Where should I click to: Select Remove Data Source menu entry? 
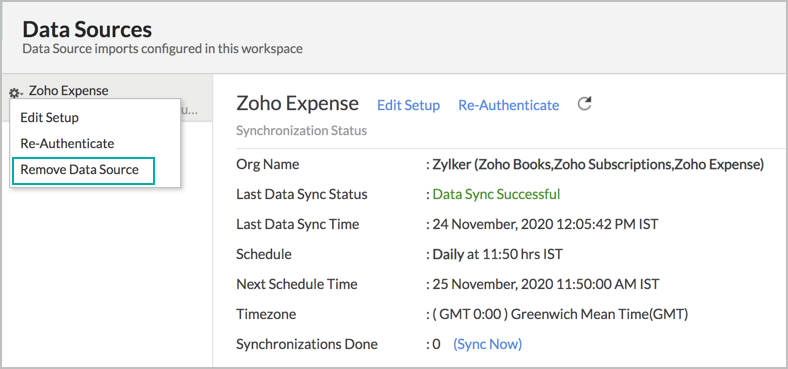(79, 170)
